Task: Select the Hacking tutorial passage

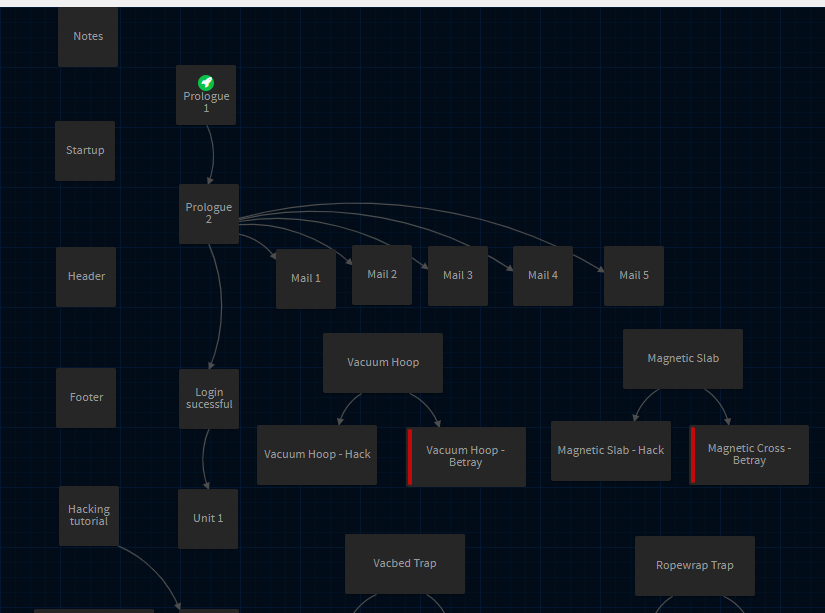Action: click(x=89, y=516)
